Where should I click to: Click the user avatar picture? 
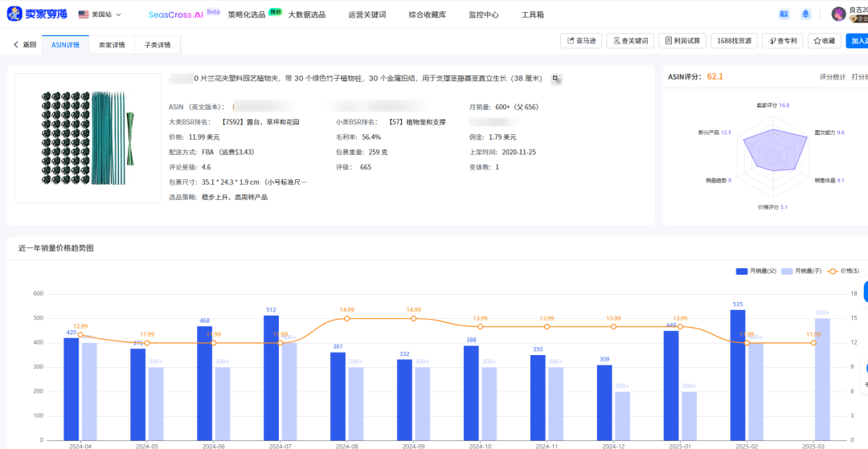[x=838, y=14]
